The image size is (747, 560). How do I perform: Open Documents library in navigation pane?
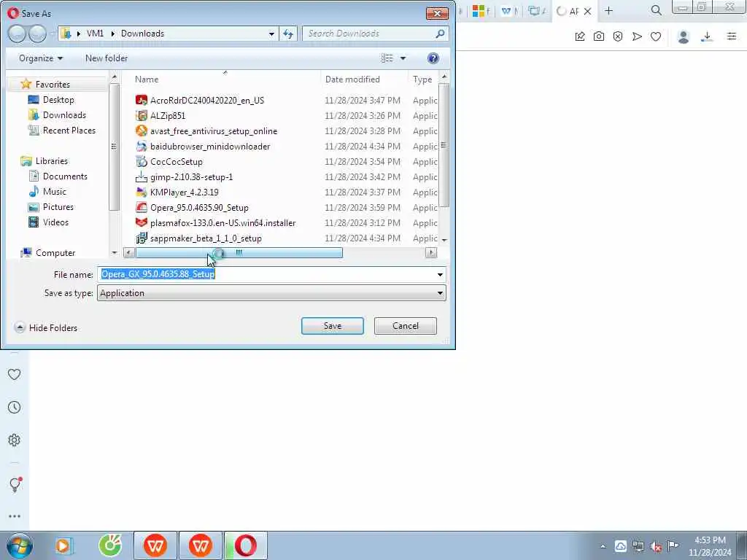(65, 176)
